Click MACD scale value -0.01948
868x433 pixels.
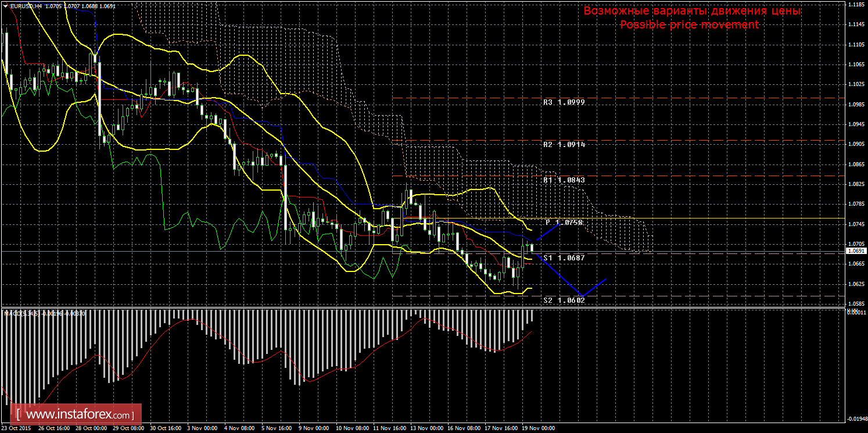pos(856,418)
